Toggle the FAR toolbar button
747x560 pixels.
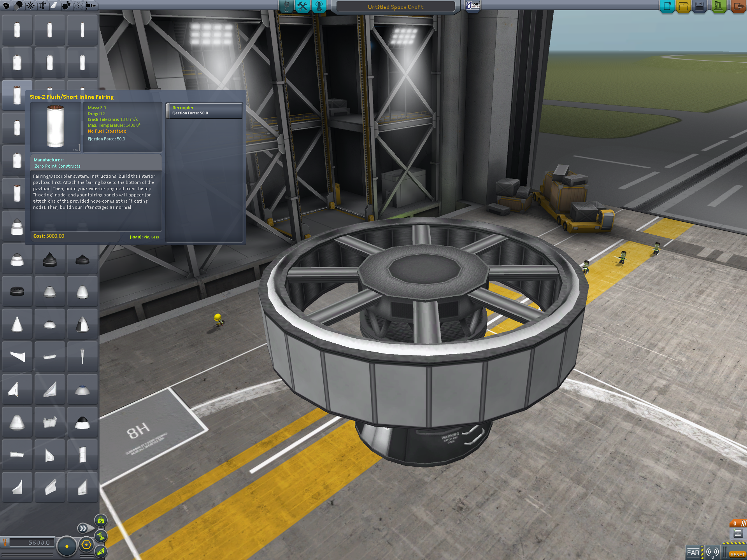point(693,552)
